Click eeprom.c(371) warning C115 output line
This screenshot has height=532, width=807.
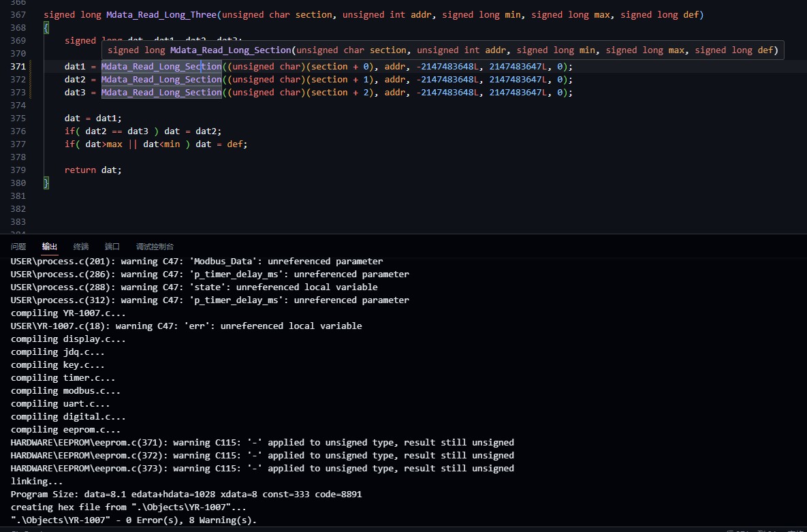tap(262, 443)
